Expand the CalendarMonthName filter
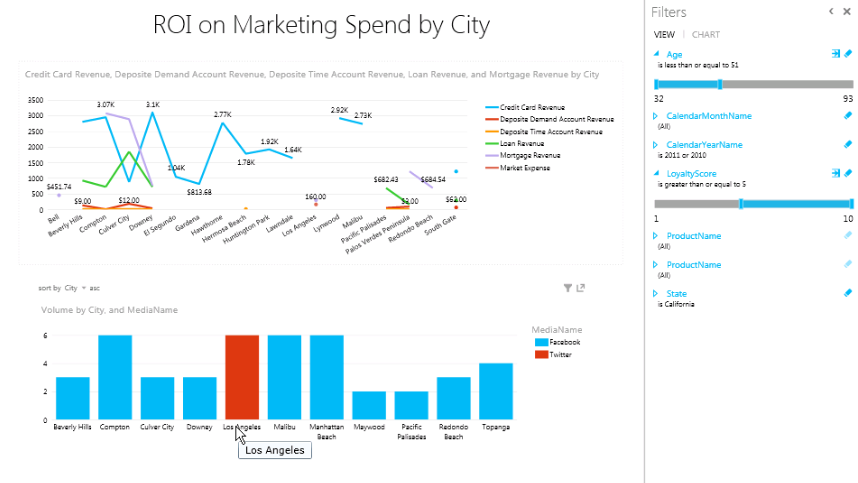This screenshot has height=483, width=858. tap(657, 117)
